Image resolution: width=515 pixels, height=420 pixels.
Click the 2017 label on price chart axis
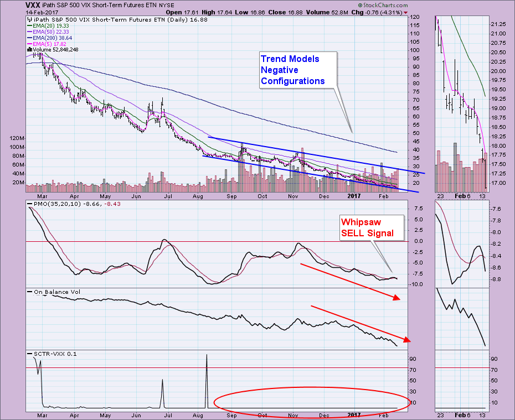point(354,196)
